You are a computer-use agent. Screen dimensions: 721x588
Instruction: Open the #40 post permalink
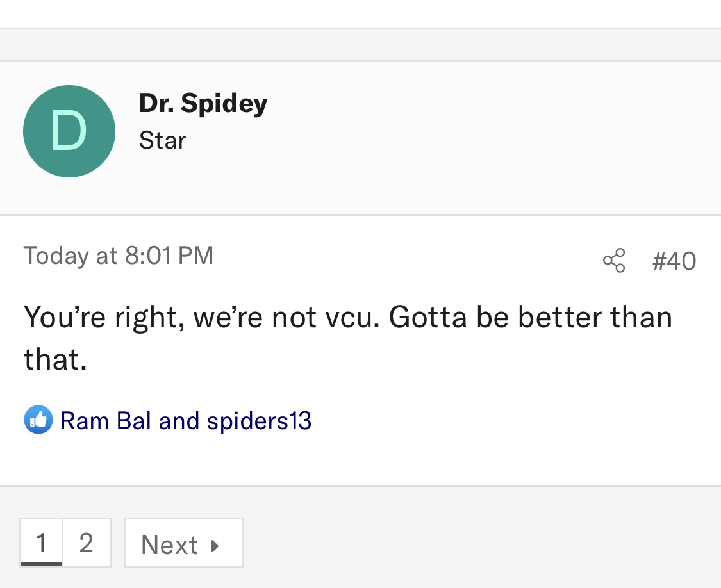[x=674, y=261]
